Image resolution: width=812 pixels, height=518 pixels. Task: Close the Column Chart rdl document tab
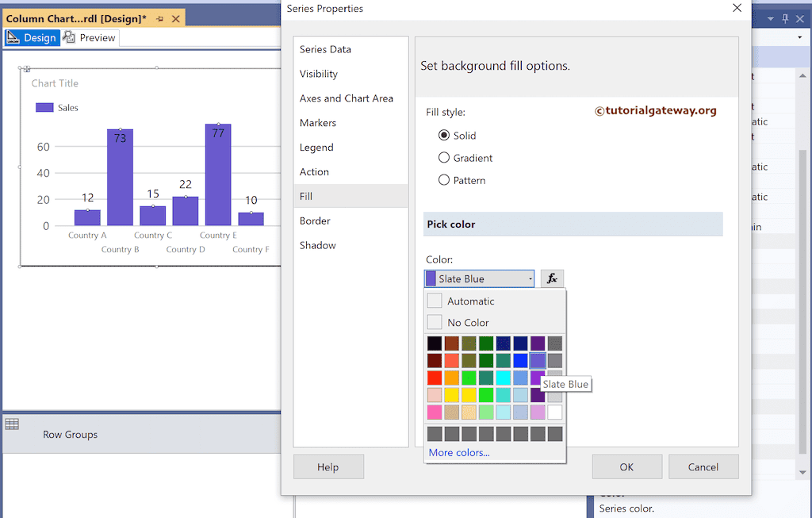(x=175, y=19)
